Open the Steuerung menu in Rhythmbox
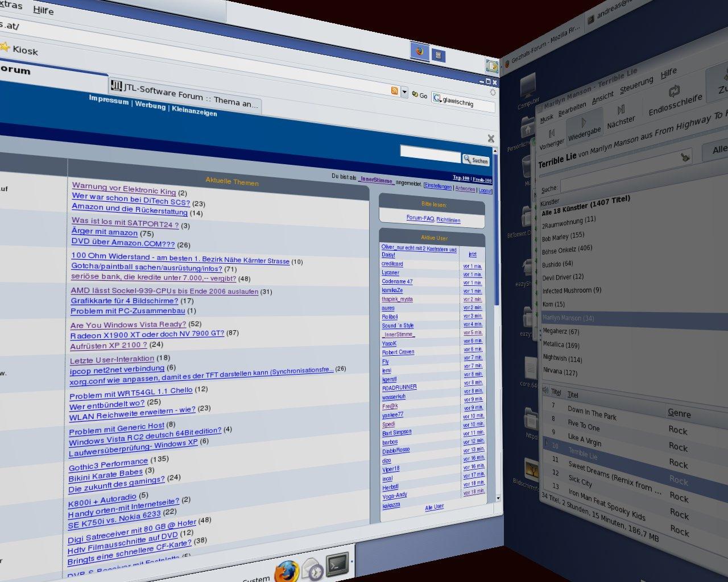The image size is (728, 582). [x=636, y=85]
